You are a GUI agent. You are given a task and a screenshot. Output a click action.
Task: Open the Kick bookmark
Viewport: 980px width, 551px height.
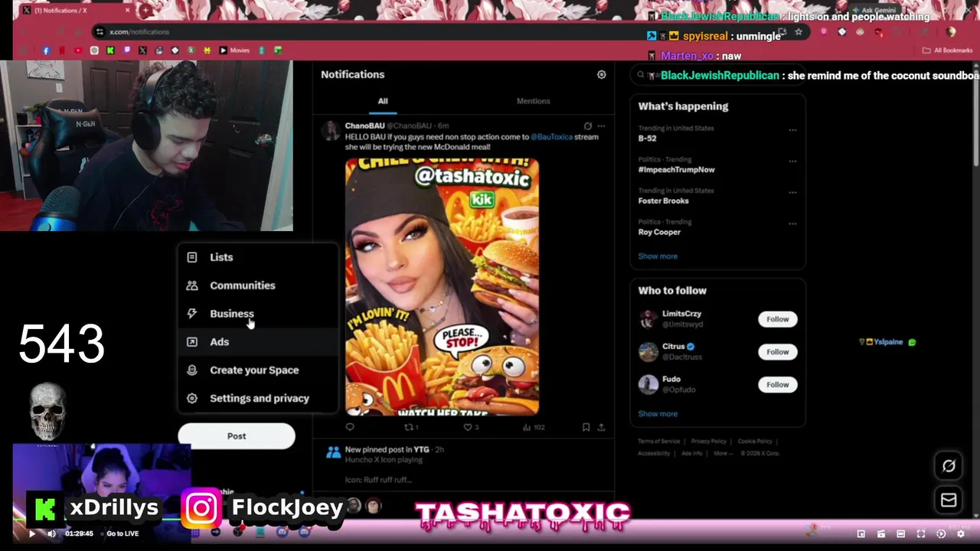click(x=110, y=51)
